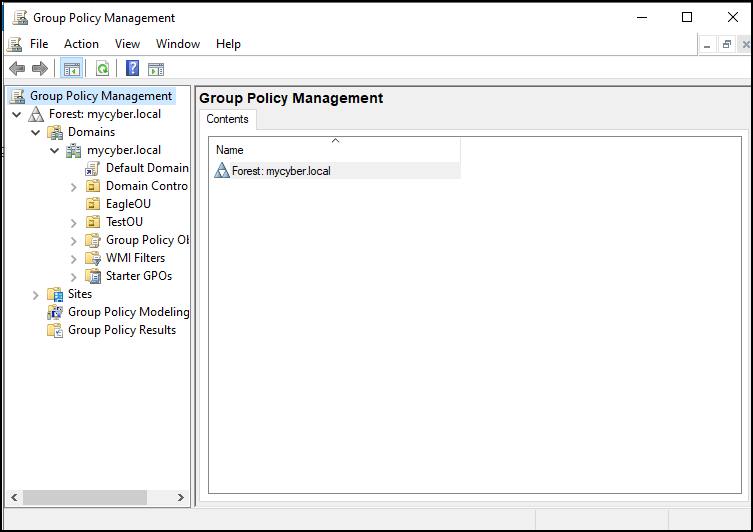Viewport: 753px width, 532px height.
Task: Toggle the Show/Hide Console Tree toolbar icon
Action: 72,69
